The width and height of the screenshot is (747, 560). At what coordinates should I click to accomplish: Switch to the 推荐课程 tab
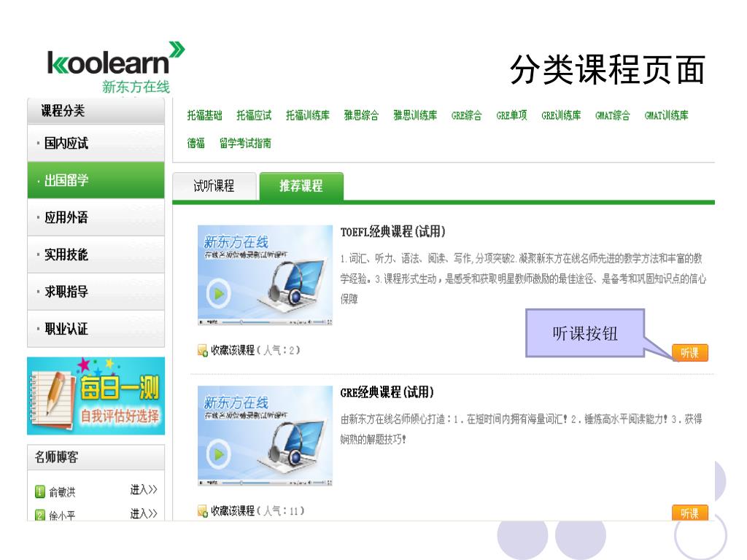(x=301, y=186)
